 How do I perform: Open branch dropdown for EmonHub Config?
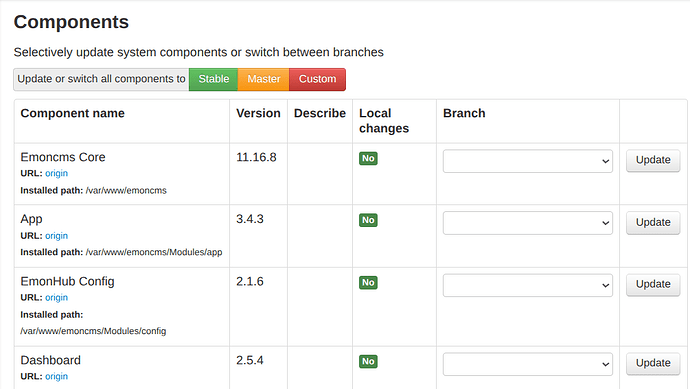pyautogui.click(x=528, y=285)
